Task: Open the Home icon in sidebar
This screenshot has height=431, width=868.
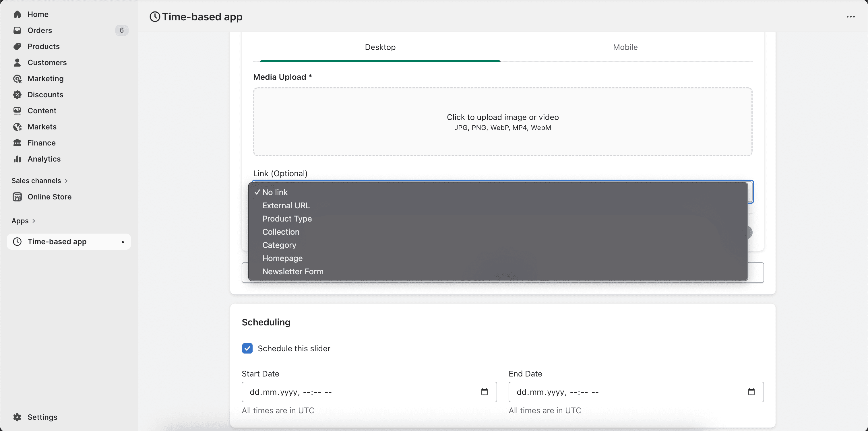Action: click(18, 14)
